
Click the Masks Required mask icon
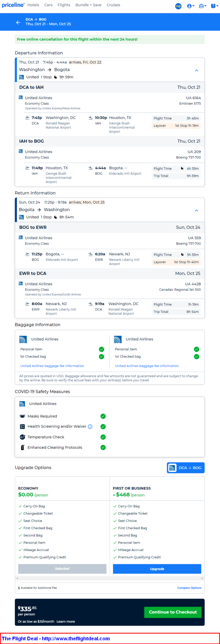coord(22,416)
